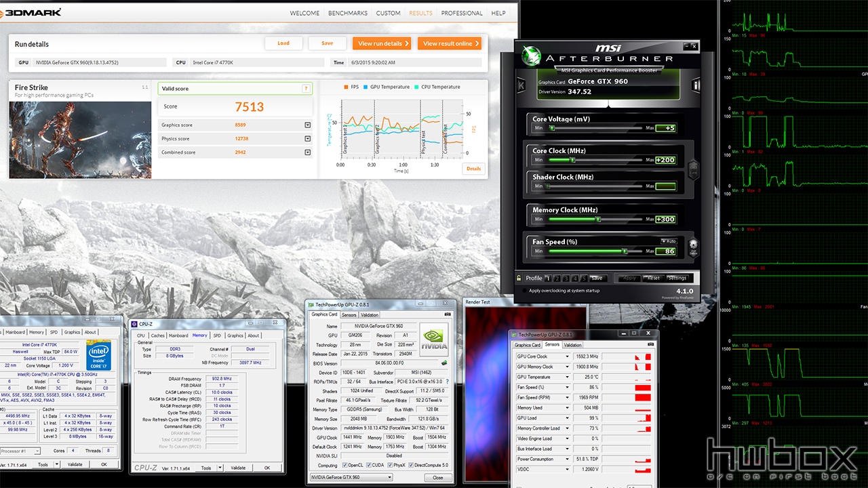The width and height of the screenshot is (868, 488).
Task: Toggle apply overclocking at system startup
Action: coord(525,291)
